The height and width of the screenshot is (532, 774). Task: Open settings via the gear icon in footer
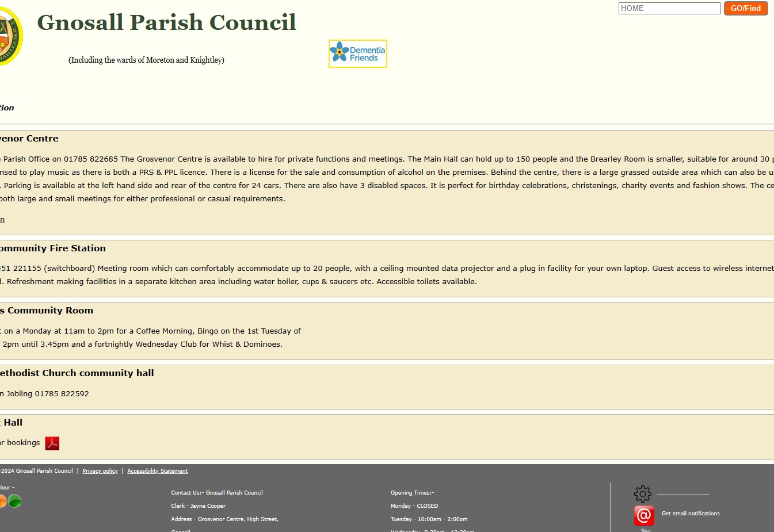(642, 493)
